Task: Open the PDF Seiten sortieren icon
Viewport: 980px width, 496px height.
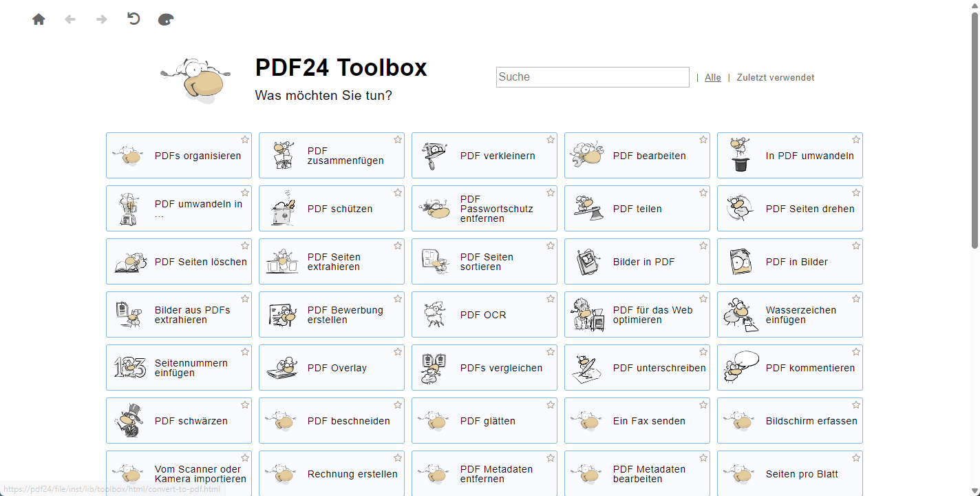Action: (434, 262)
